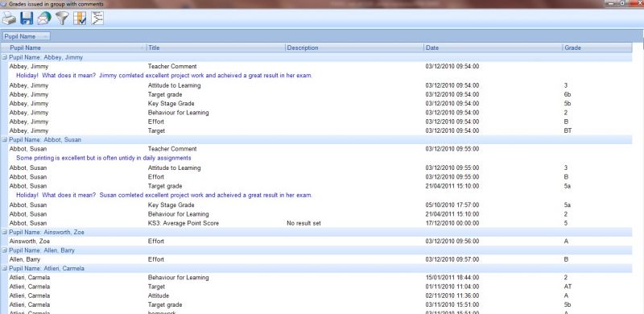Click the Pupil Name grouping chip
Image resolution: width=644 pixels, height=314 pixels.
coord(27,36)
